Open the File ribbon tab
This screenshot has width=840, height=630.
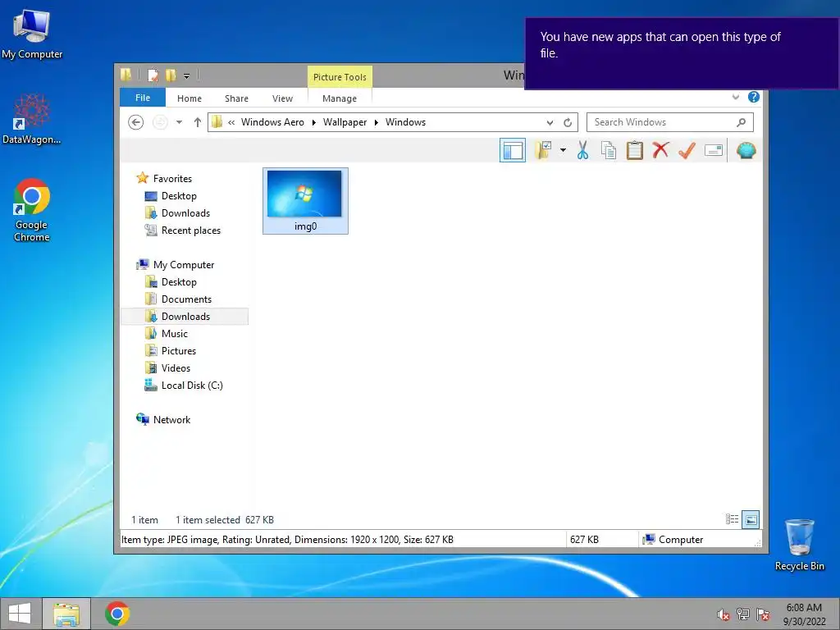(143, 98)
